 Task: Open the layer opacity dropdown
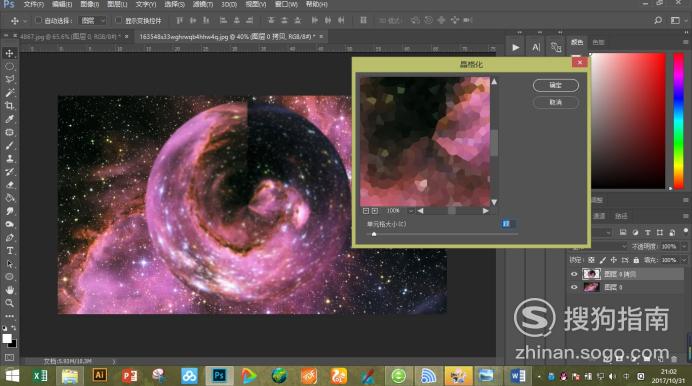coord(684,246)
